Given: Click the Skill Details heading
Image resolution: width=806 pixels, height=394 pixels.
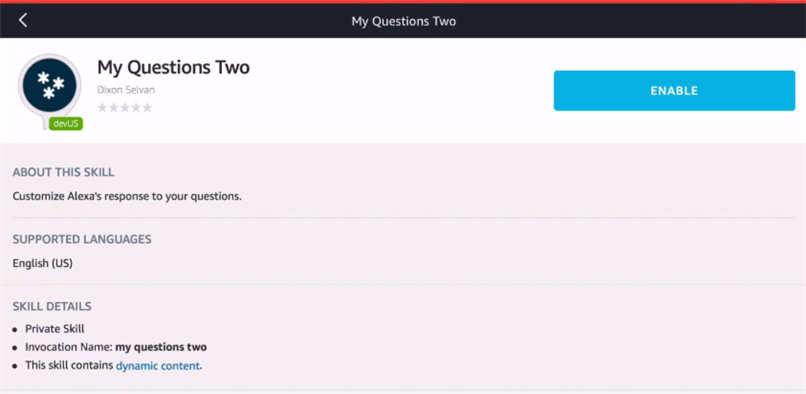Looking at the screenshot, I should (x=52, y=307).
